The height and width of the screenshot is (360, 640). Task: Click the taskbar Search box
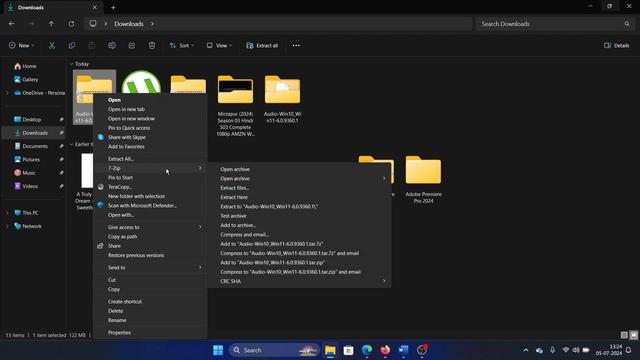click(x=273, y=350)
